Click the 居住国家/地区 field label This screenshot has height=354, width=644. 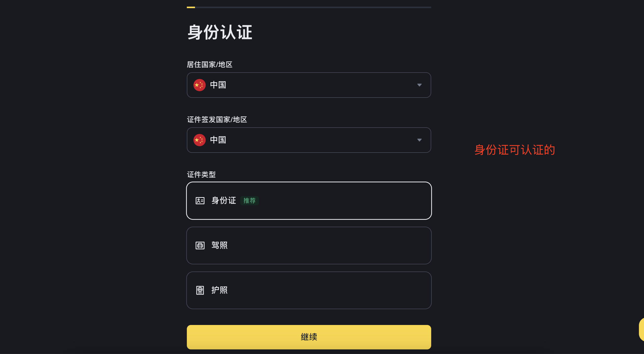(209, 64)
